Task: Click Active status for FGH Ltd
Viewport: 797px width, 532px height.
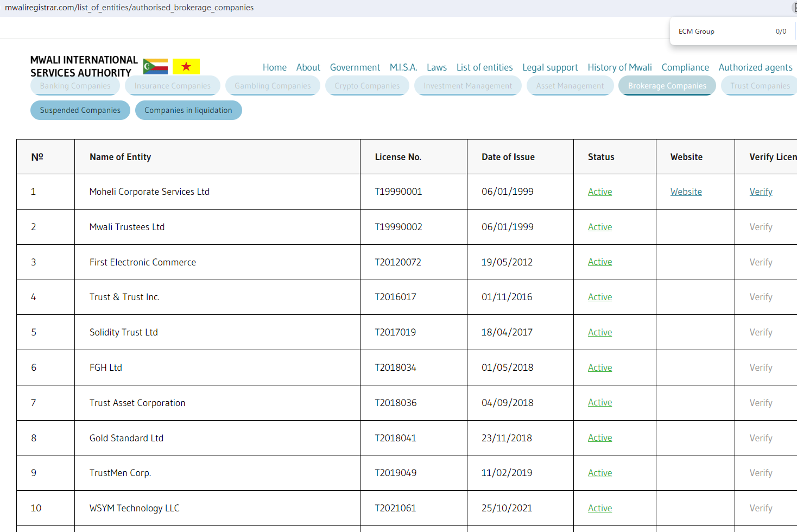Action: pos(600,368)
